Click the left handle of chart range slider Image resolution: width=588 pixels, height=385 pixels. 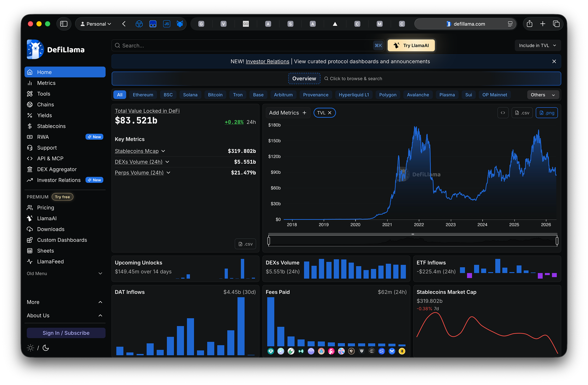coord(269,241)
